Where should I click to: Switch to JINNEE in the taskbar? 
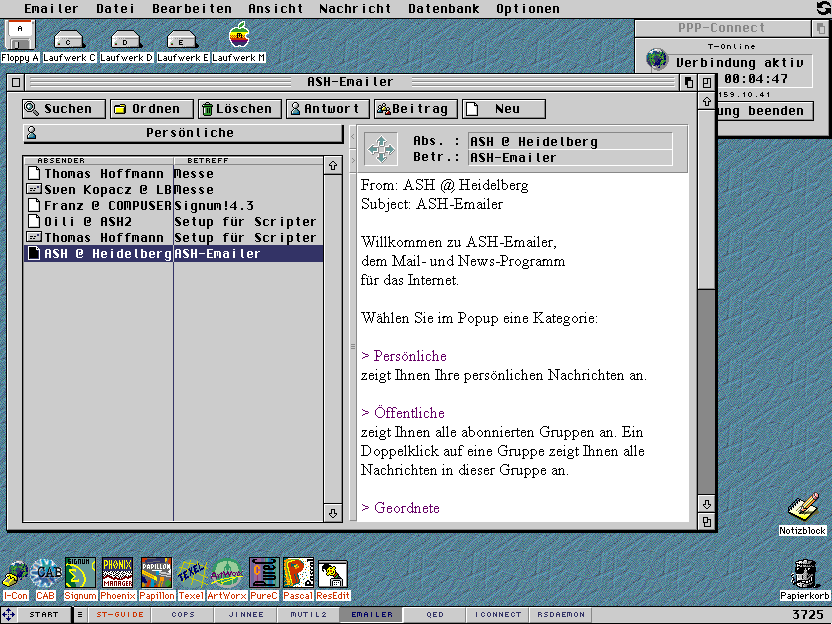coord(246,615)
